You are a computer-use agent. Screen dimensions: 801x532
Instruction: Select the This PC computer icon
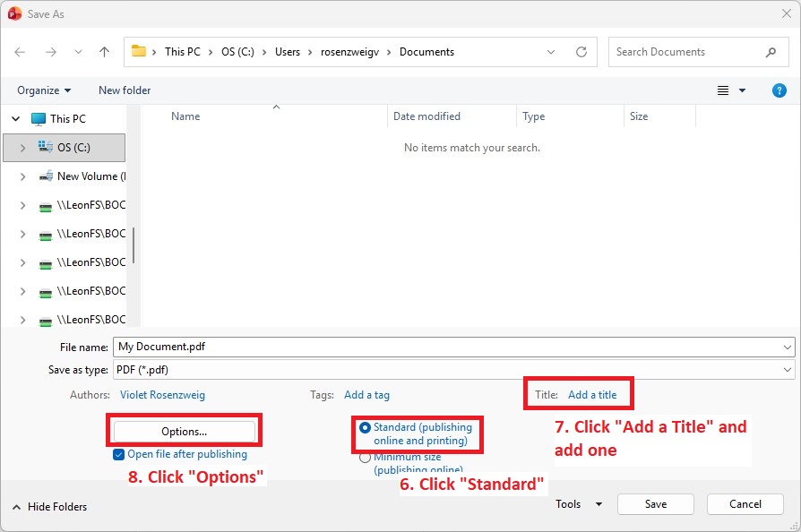(x=39, y=119)
